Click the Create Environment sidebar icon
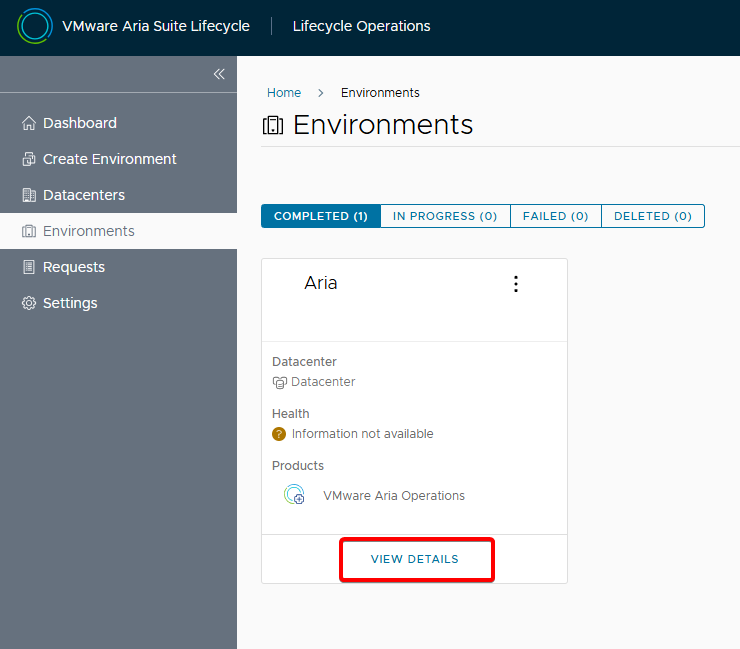The image size is (740, 649). point(29,159)
